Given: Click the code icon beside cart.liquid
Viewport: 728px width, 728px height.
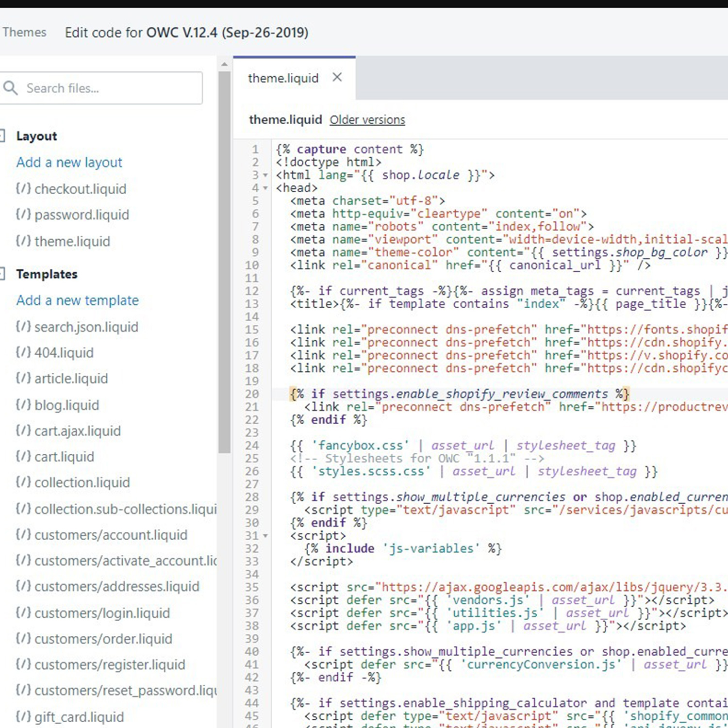Looking at the screenshot, I should point(23,456).
